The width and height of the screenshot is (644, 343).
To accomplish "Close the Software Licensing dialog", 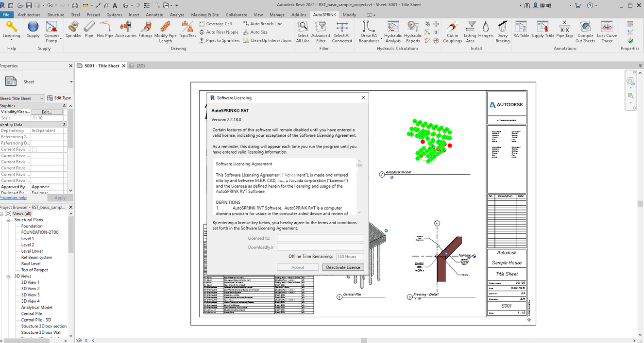I will tap(363, 98).
